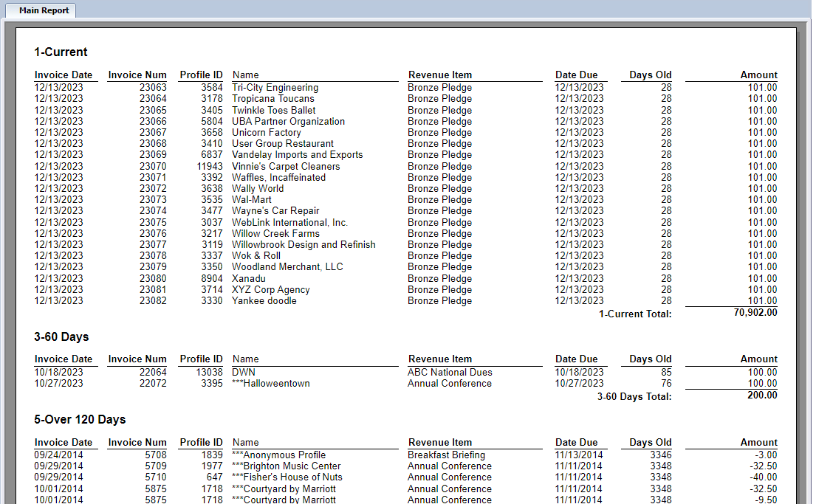Click DWN name in 3-60 Days

click(244, 373)
